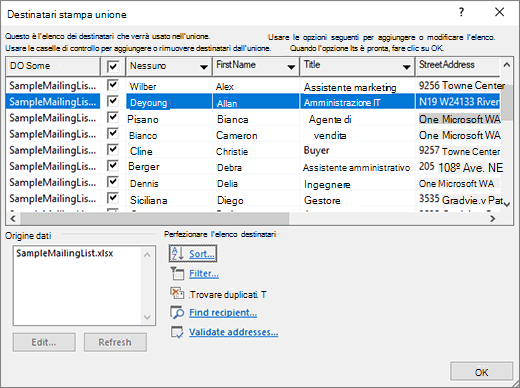Select the Cline last name cell
The image size is (520, 388).
click(x=169, y=151)
